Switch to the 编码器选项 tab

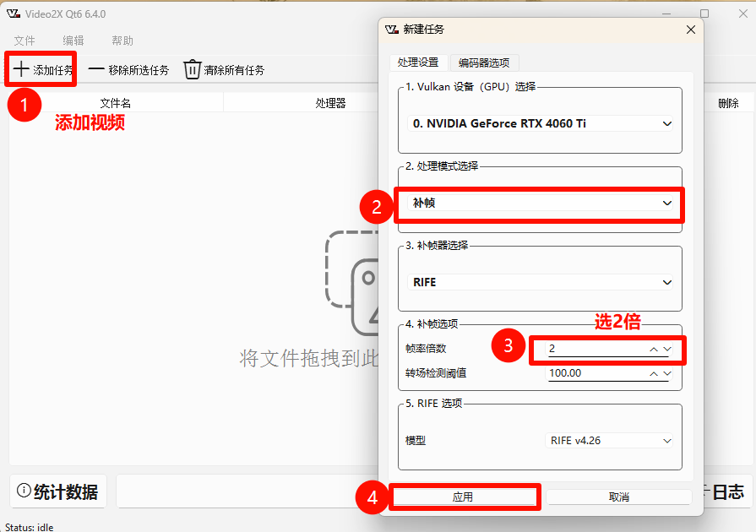coord(484,62)
